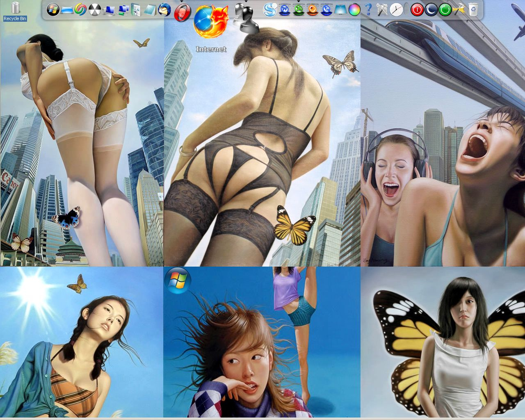Launch the multicolor swirl app in dock
This screenshot has width=525, height=420.
pos(81,9)
